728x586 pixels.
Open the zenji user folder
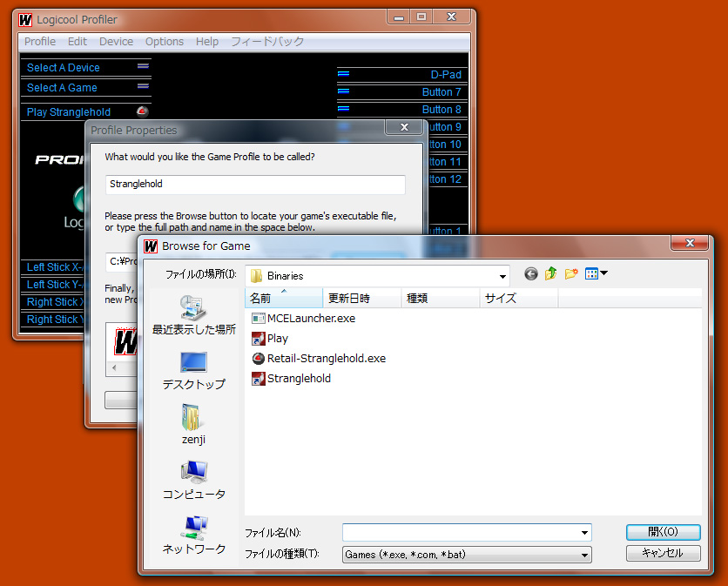pyautogui.click(x=193, y=424)
